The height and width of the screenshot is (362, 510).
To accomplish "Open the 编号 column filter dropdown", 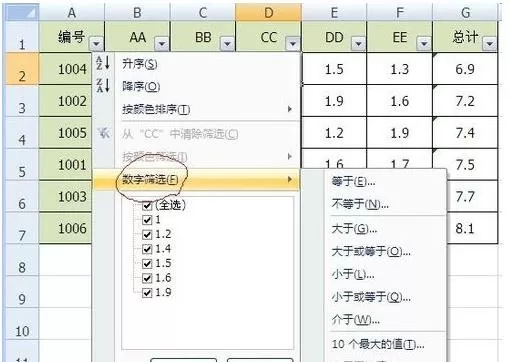I will click(96, 43).
